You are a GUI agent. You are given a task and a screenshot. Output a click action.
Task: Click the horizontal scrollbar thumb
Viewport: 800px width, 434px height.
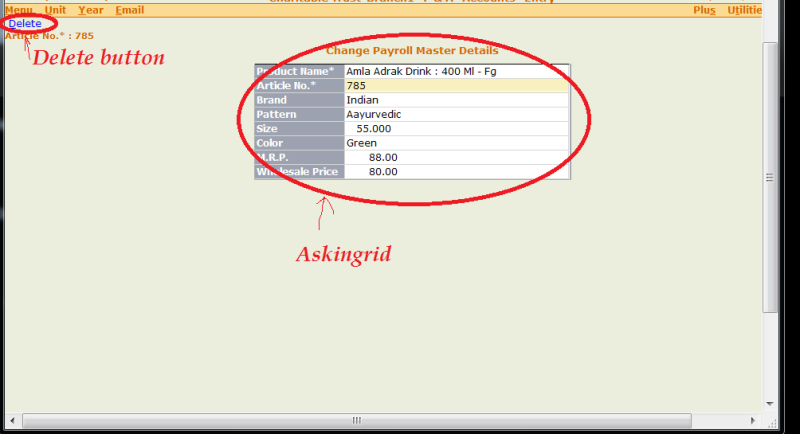click(x=357, y=420)
